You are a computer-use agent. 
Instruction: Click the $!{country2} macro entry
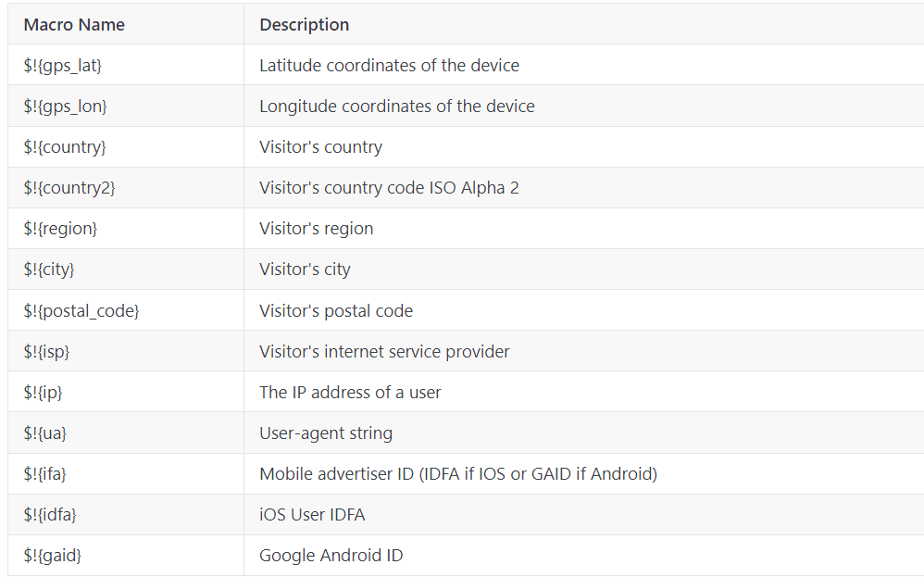pos(69,188)
